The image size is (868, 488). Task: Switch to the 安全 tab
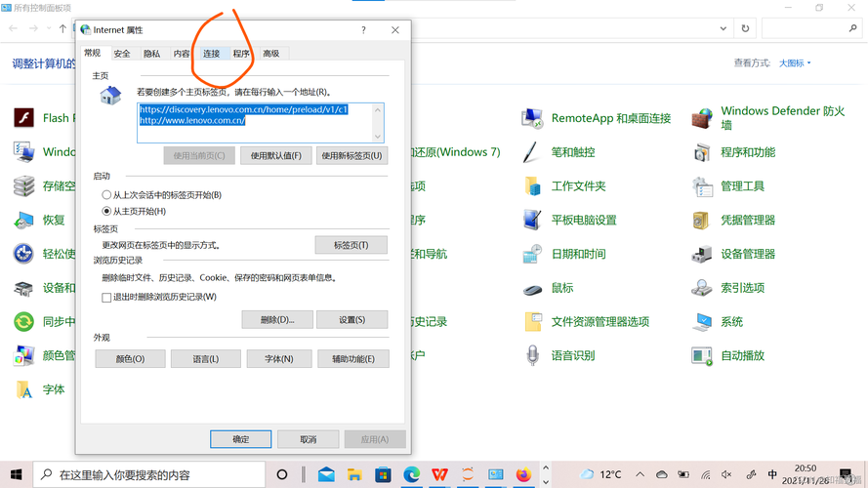pyautogui.click(x=122, y=54)
